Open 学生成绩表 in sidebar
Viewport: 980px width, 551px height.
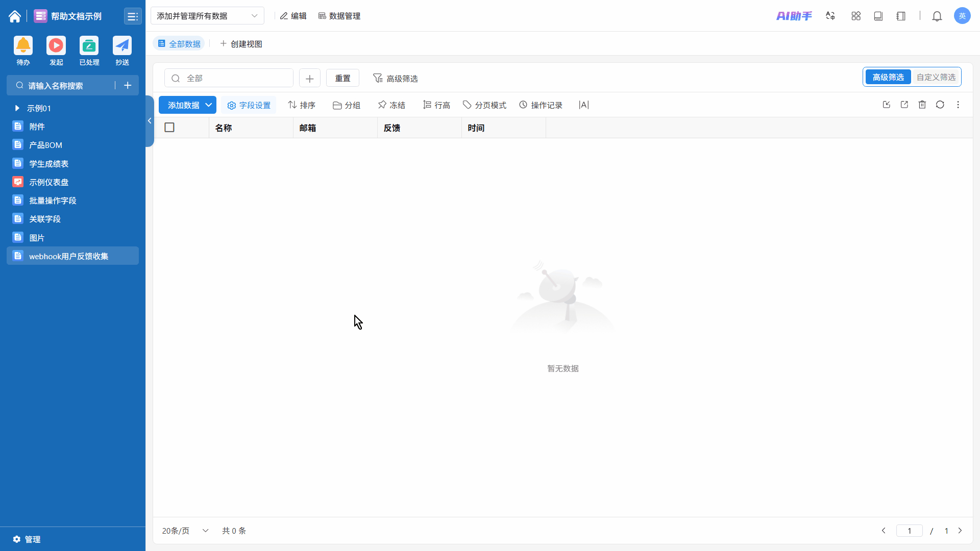pyautogui.click(x=48, y=164)
